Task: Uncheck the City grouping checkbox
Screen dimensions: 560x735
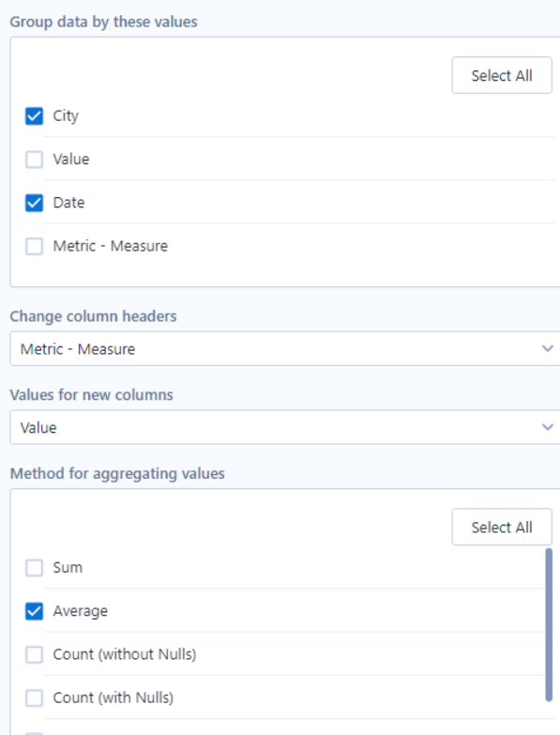Action: coord(34,115)
